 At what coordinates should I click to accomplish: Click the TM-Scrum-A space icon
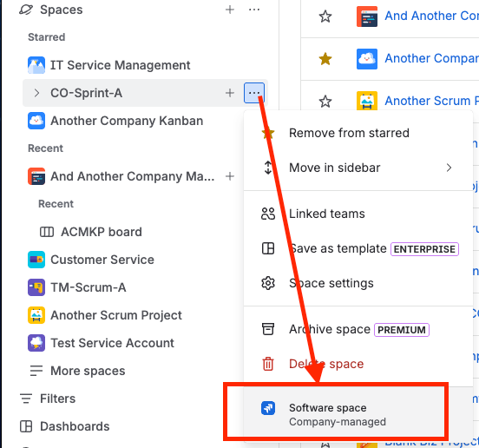36,287
